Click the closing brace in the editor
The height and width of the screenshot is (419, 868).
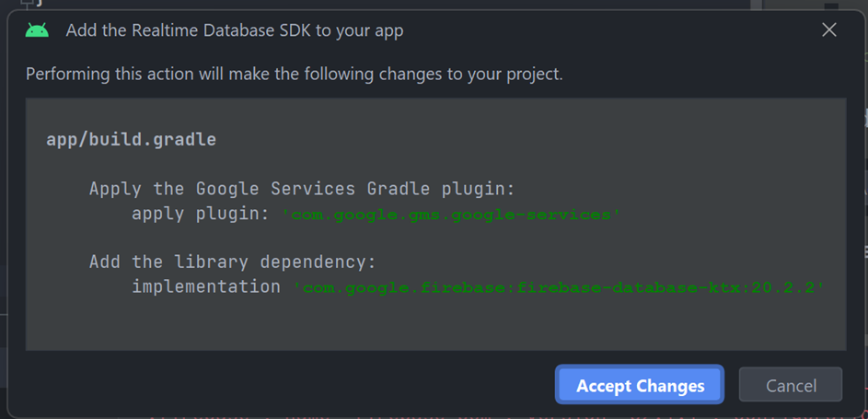(x=40, y=4)
